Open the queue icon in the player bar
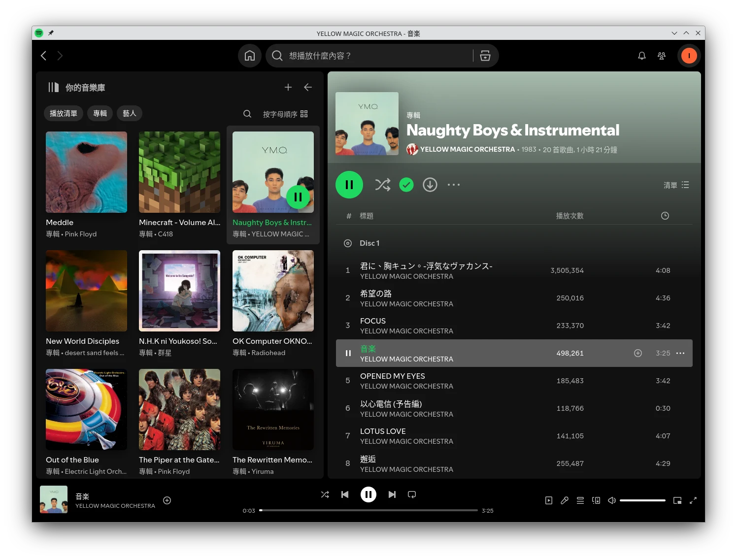This screenshot has height=560, width=737. coord(580,500)
